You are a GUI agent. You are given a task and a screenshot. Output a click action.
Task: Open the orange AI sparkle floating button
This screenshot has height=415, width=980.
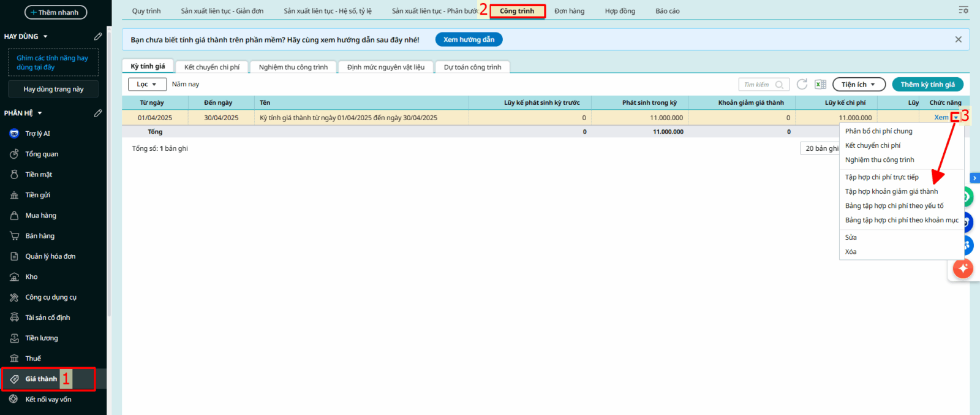point(963,268)
